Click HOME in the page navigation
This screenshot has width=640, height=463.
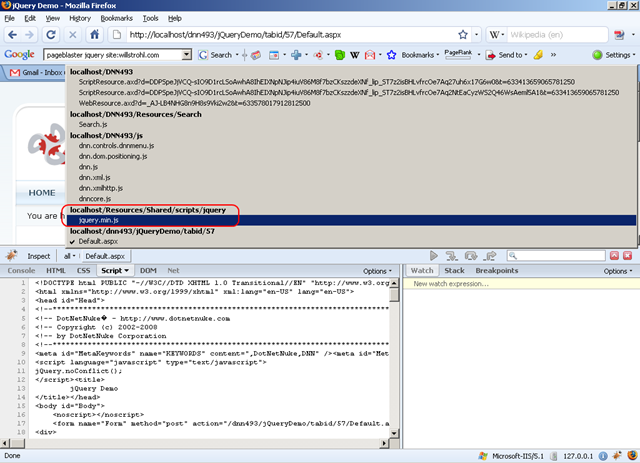[42, 193]
